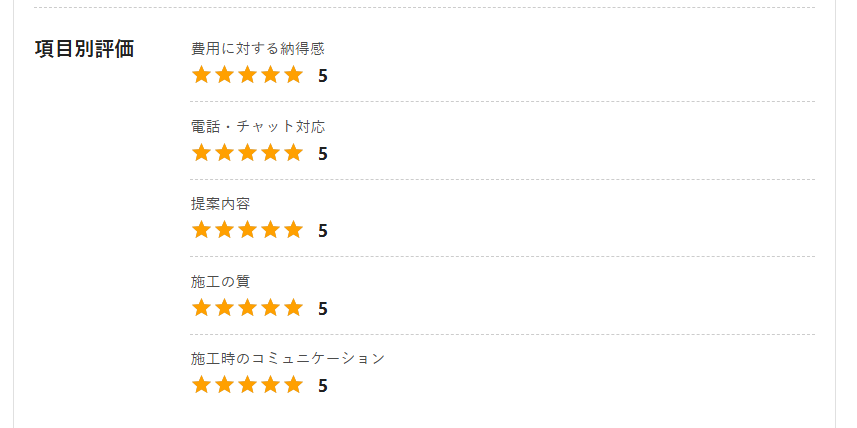Image resolution: width=857 pixels, height=428 pixels.
Task: Click third star under 電話・チャット対応
Action: (248, 152)
